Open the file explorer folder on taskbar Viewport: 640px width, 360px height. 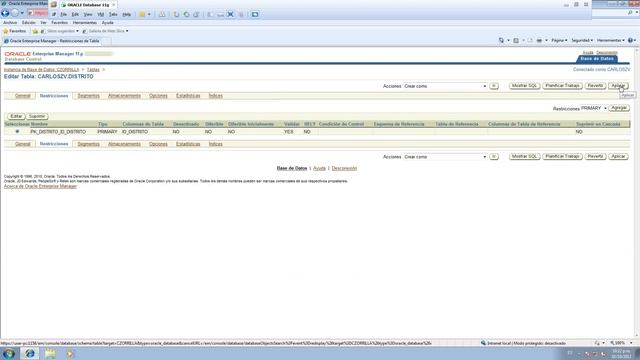pyautogui.click(x=51, y=353)
